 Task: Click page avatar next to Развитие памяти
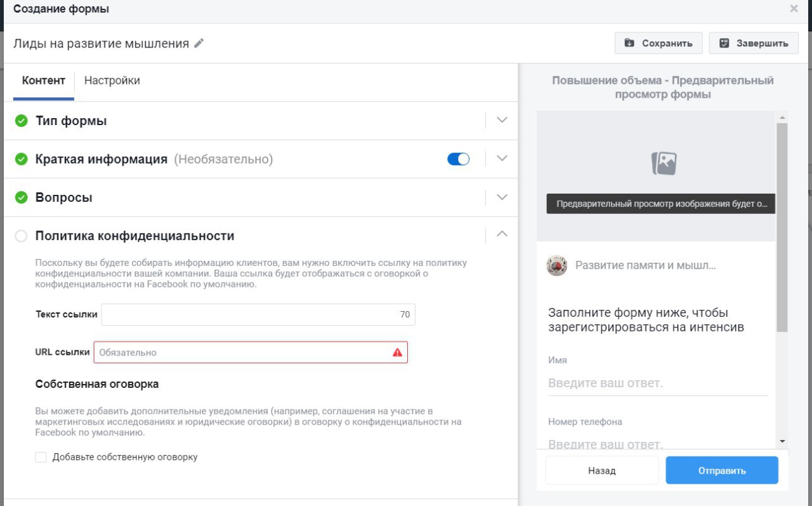[557, 265]
